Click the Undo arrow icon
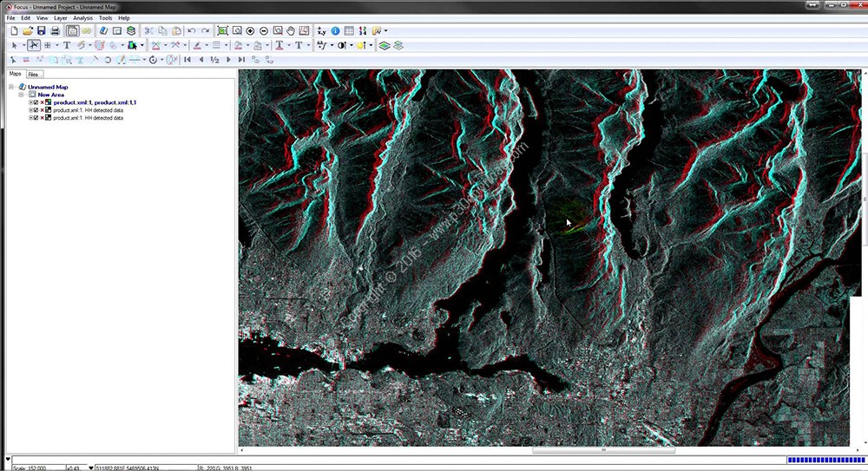Image resolution: width=868 pixels, height=471 pixels. 192,31
